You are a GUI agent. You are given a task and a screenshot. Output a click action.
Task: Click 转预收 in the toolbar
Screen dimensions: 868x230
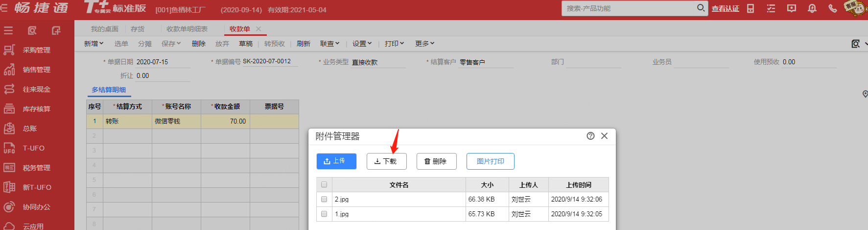coord(275,44)
